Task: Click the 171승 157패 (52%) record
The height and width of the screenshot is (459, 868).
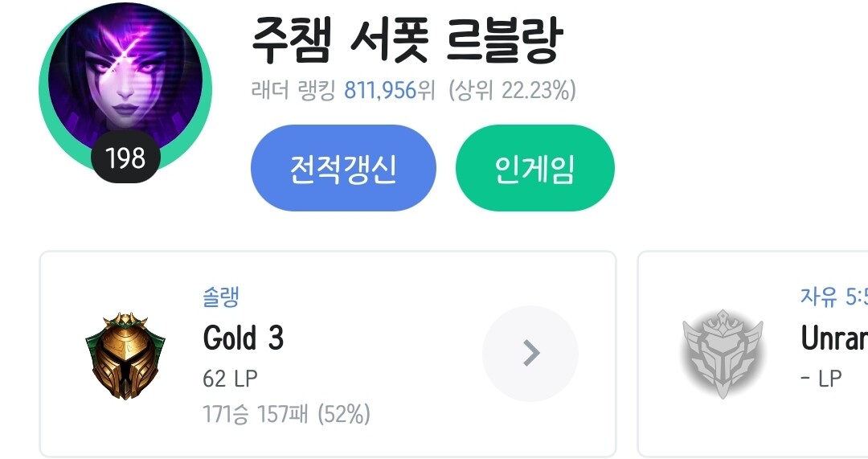Action: 286,414
